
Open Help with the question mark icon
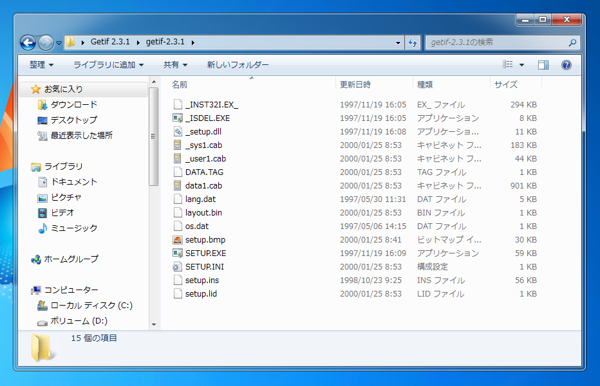[566, 65]
